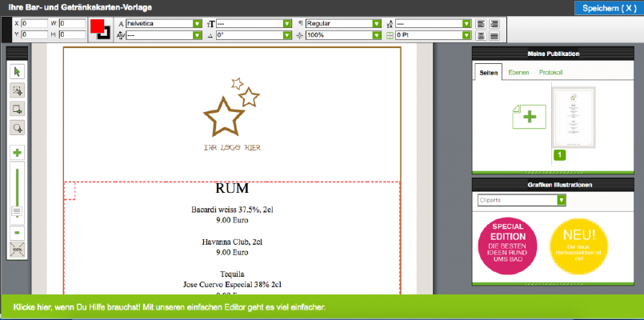Click the X position input field

coord(34,23)
